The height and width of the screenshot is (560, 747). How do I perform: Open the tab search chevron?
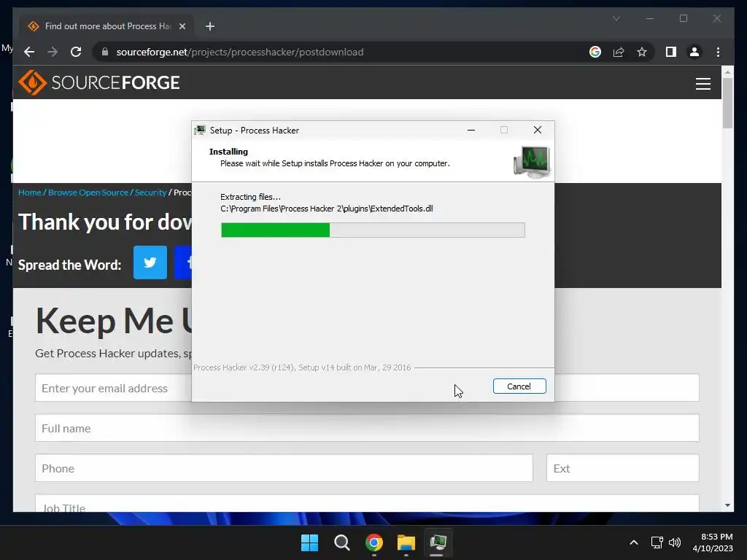(616, 18)
